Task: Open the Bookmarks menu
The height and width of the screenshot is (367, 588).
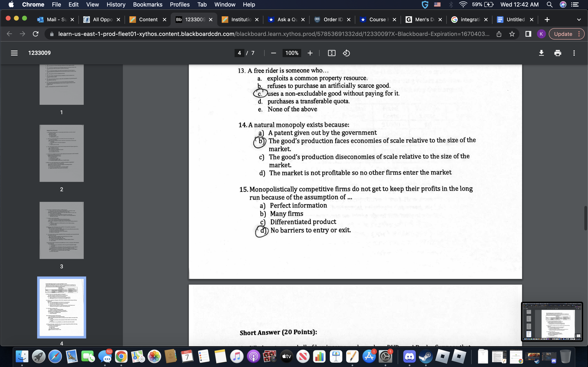Action: click(148, 4)
